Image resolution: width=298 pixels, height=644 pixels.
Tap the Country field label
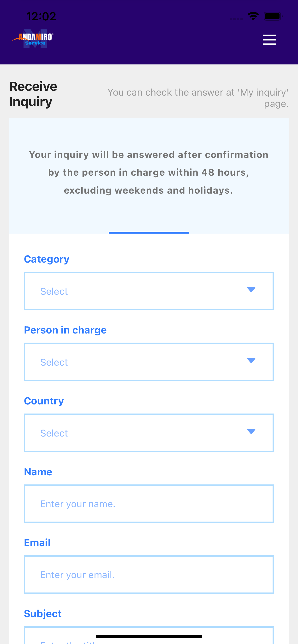tap(44, 401)
